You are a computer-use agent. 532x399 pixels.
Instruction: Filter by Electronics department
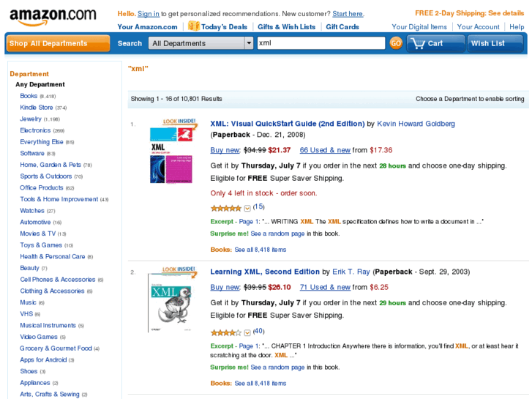(35, 130)
